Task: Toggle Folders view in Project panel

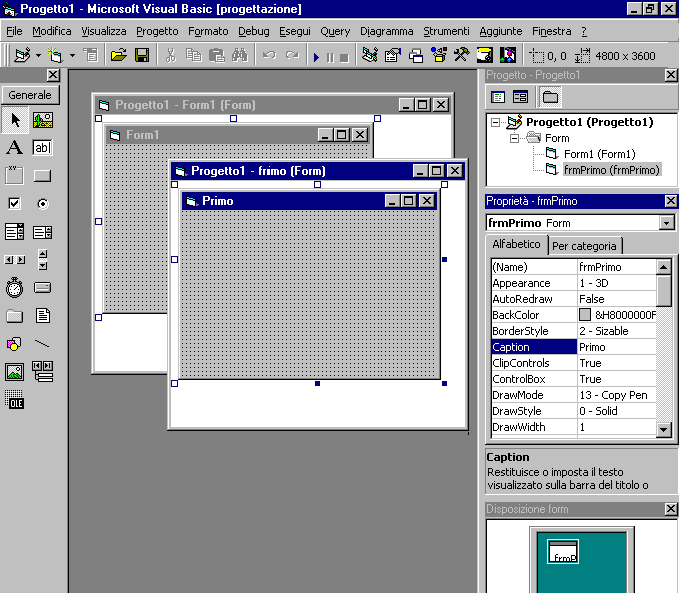Action: (x=550, y=97)
